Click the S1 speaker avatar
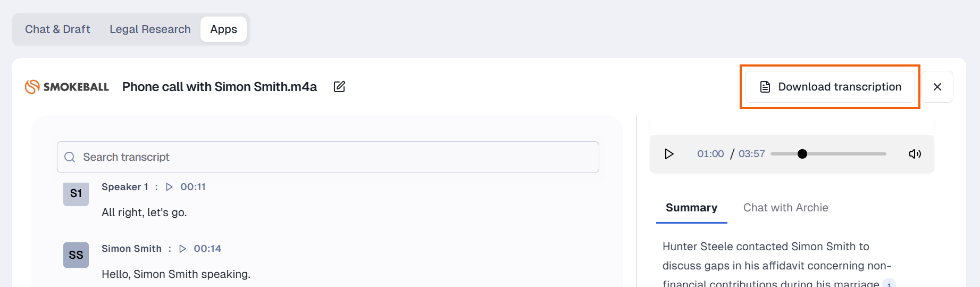 pos(76,193)
